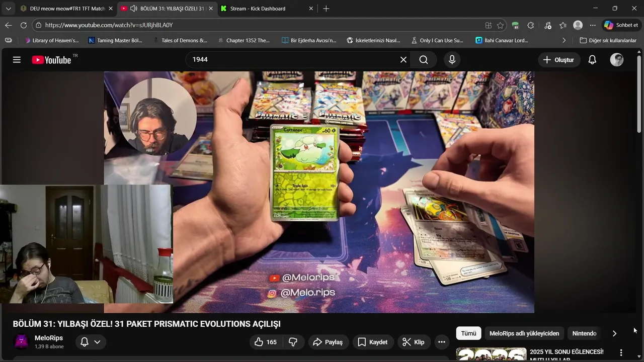Click the video player area
The height and width of the screenshot is (362, 644).
coord(319,192)
